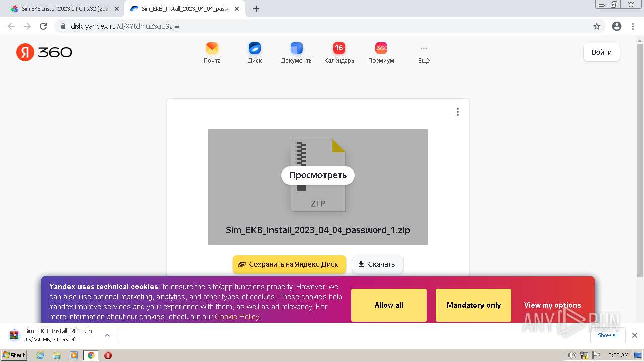
Task: Accept cookies with Allow all
Action: (x=389, y=305)
